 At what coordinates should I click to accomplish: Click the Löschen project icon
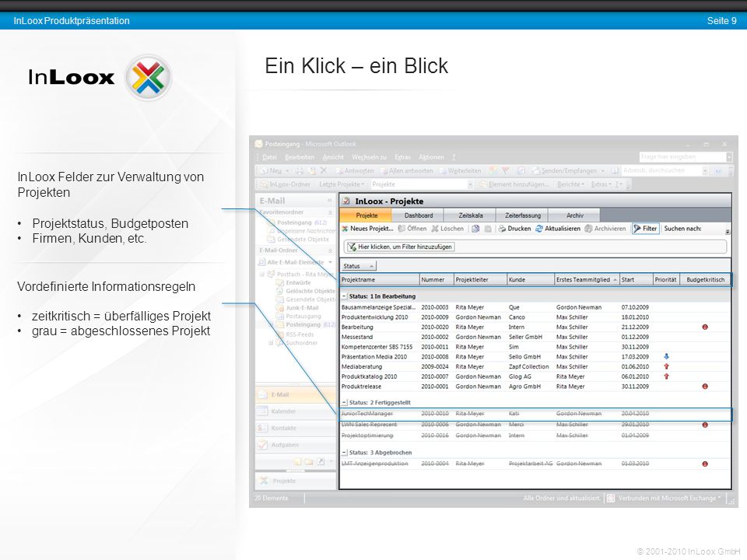coord(435,229)
